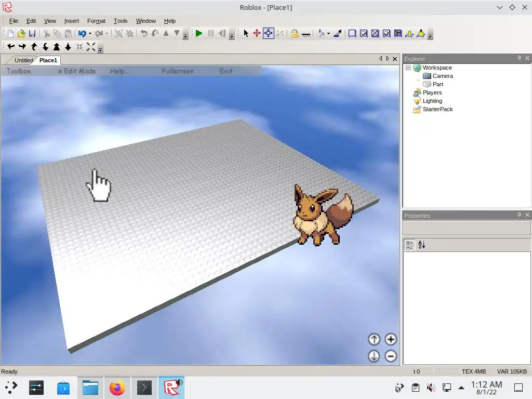Click the camera pan right arrow

(22, 47)
